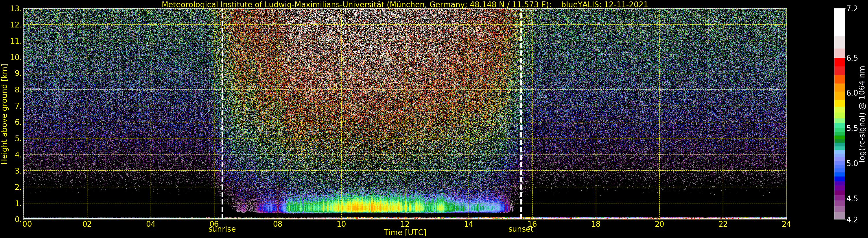Click the time tick label '16'
Image resolution: width=868 pixels, height=238 pixels.
click(532, 224)
